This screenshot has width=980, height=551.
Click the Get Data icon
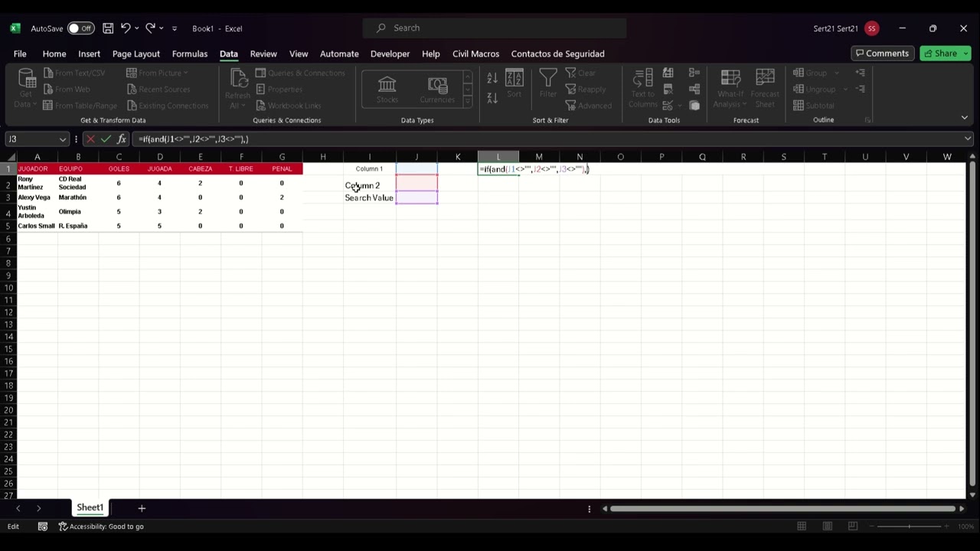click(x=26, y=80)
